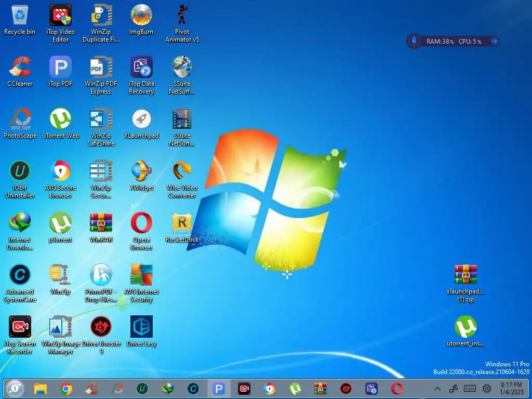Open uTorrent from the taskbar
Screen dimensions: 532x399
click(295, 389)
